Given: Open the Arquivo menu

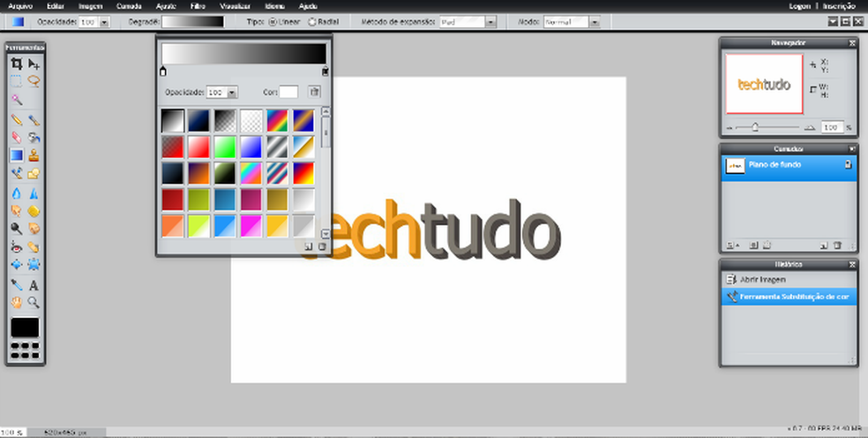Looking at the screenshot, I should tap(20, 6).
